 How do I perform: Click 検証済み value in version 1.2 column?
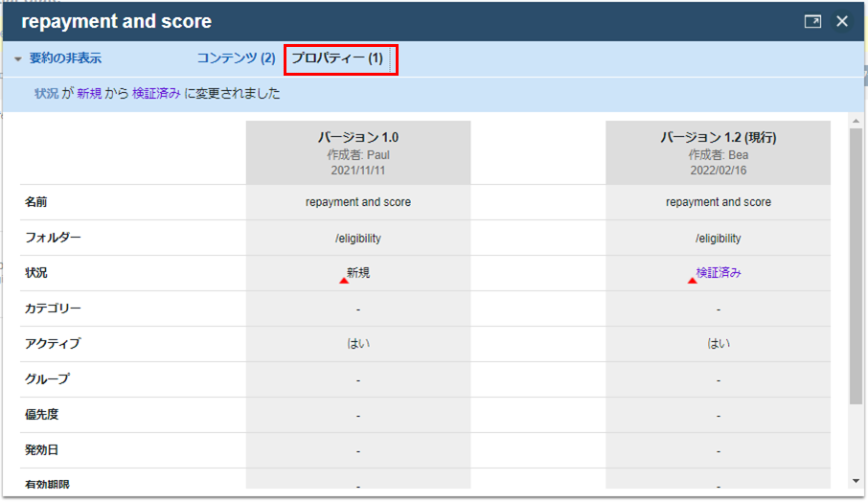point(718,272)
